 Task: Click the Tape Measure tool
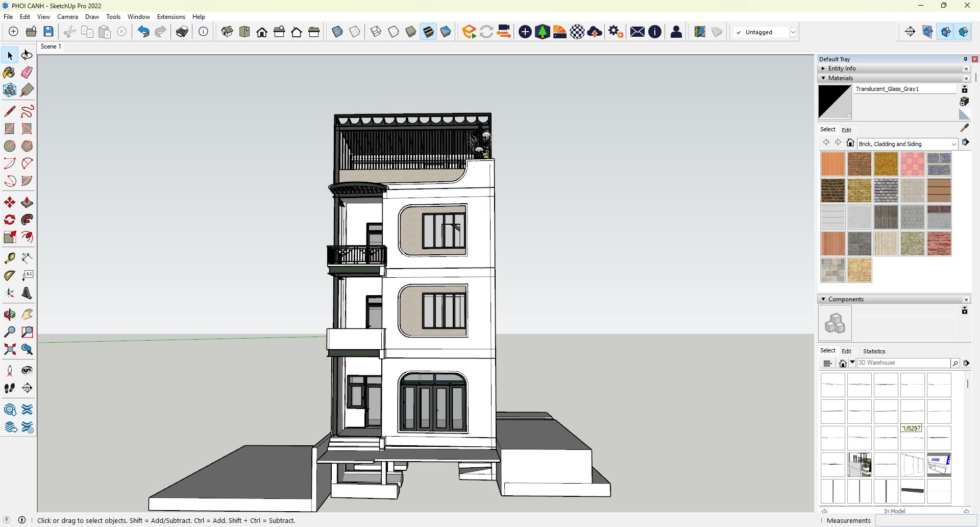point(9,258)
